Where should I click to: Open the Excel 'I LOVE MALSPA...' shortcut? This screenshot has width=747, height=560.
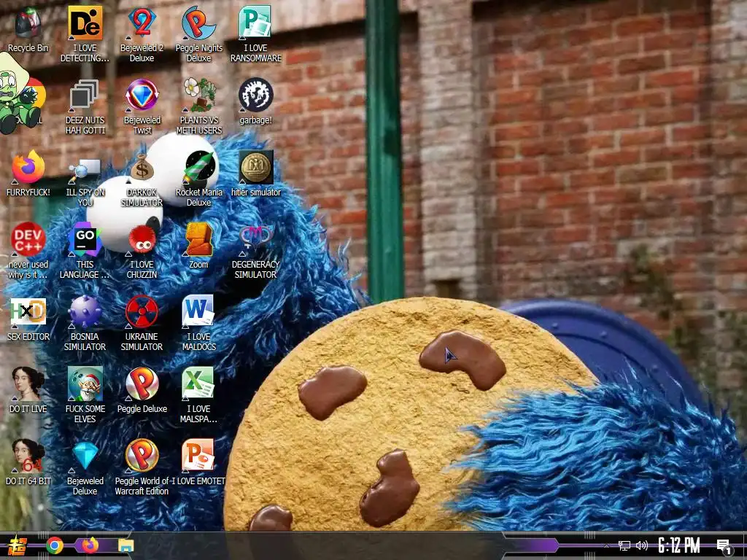198,383
